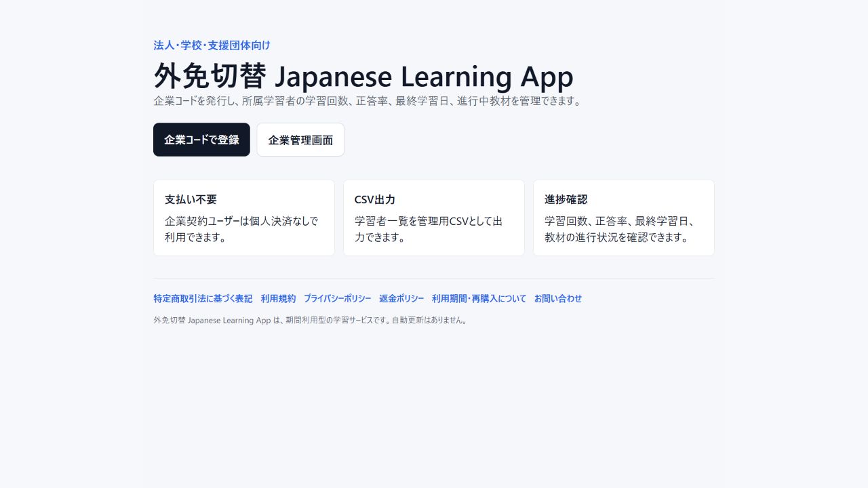Open the お問い合わせ link
The height and width of the screenshot is (488, 868).
tap(558, 298)
